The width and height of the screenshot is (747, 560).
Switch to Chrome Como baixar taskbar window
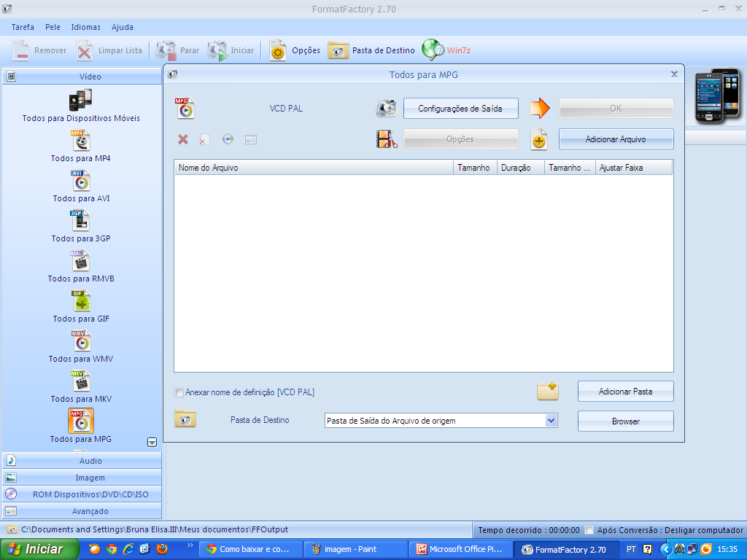[x=249, y=549]
